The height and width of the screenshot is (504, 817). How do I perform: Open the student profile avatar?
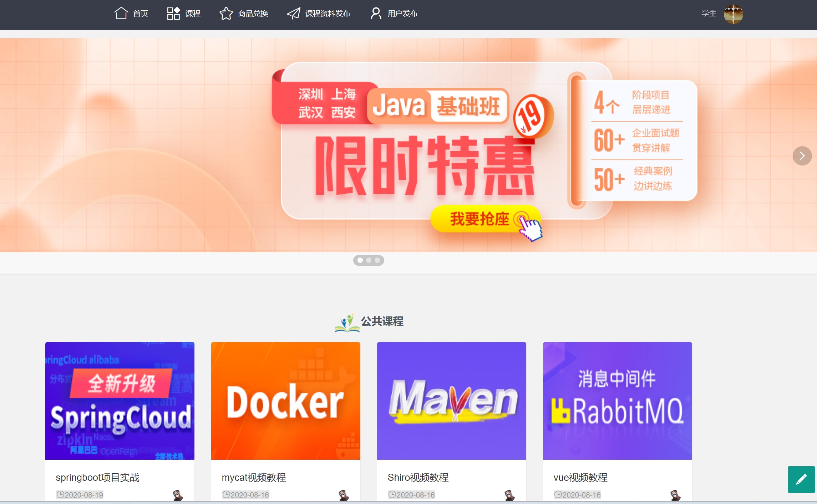pyautogui.click(x=733, y=14)
